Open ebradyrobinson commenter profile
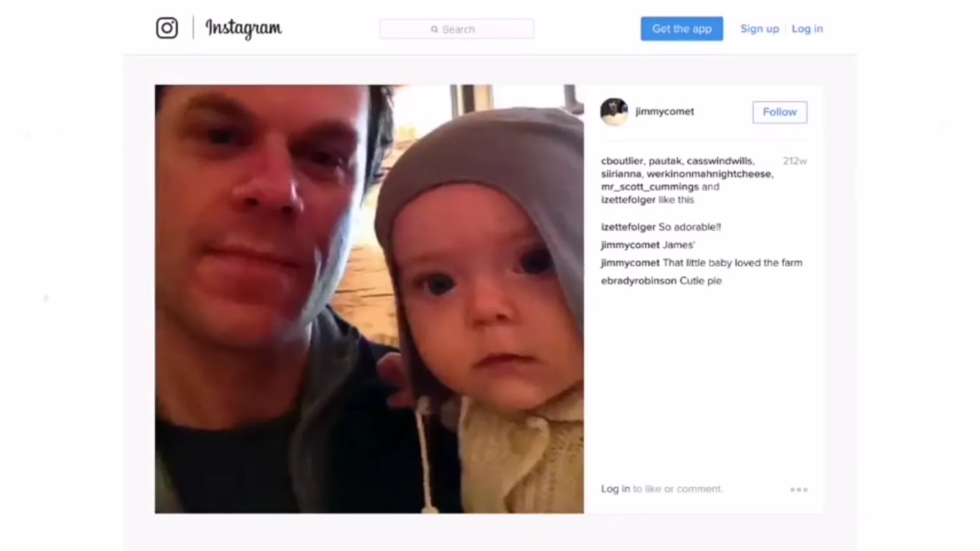This screenshot has width=980, height=551. 639,281
